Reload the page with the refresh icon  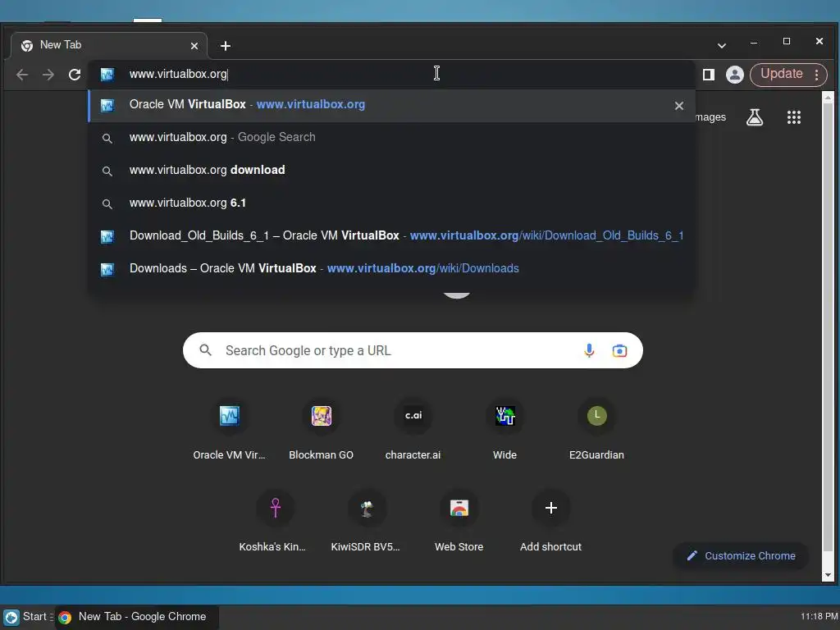(x=75, y=75)
